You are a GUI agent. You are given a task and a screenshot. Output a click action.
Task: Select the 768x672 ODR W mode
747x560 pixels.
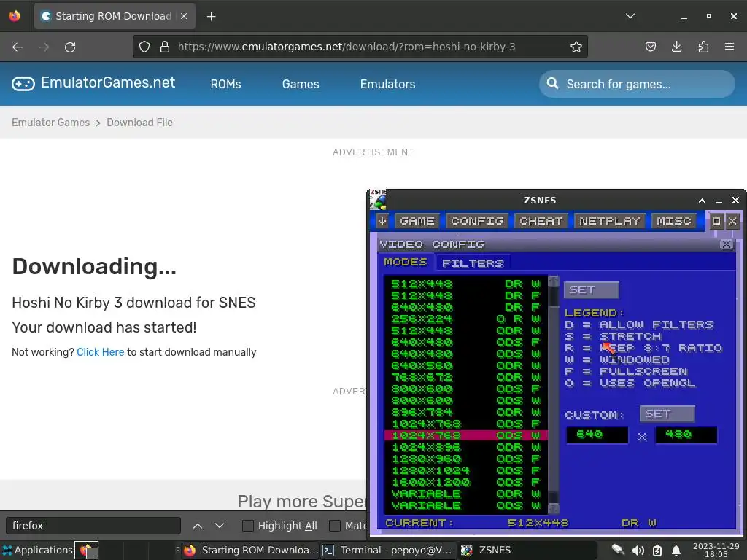466,377
